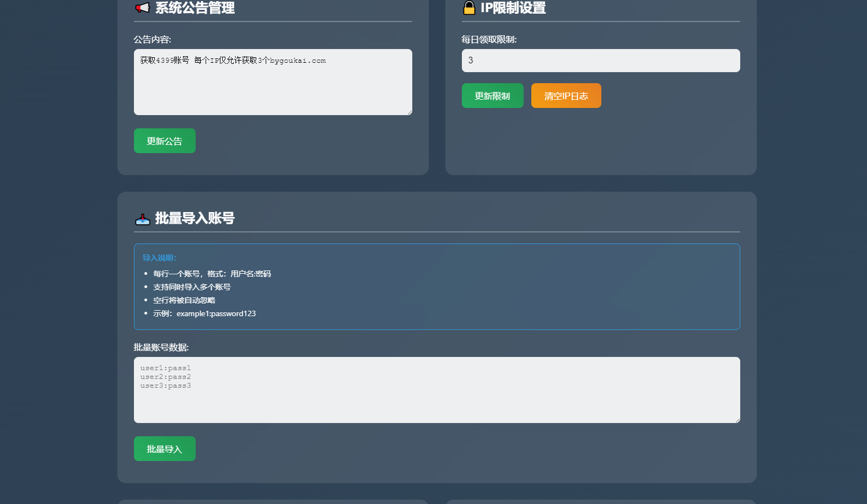Click the example1:password123 example line
The height and width of the screenshot is (504, 867).
click(x=216, y=313)
